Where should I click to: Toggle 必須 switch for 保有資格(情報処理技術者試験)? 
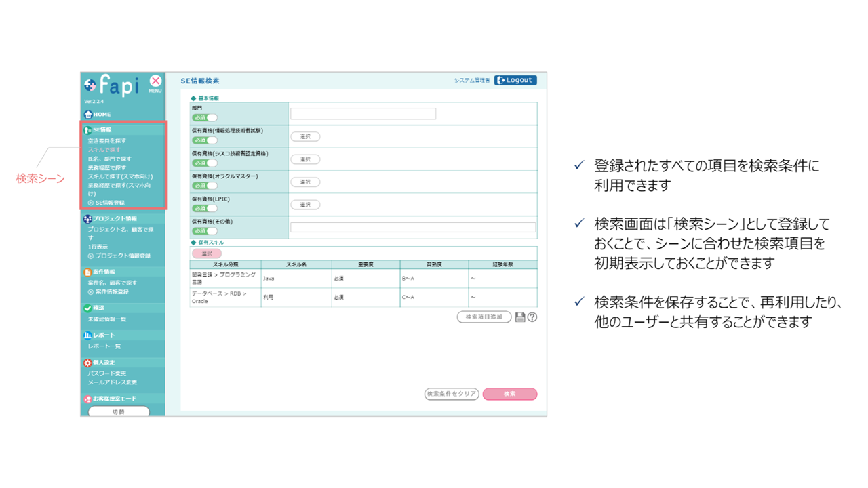pos(205,140)
